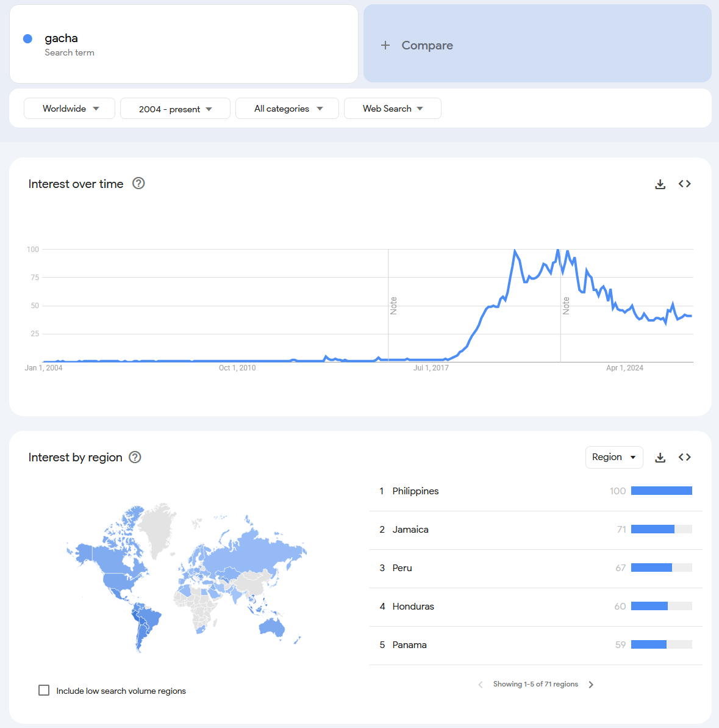This screenshot has width=719, height=728.
Task: Go to next page of regions
Action: 591,684
